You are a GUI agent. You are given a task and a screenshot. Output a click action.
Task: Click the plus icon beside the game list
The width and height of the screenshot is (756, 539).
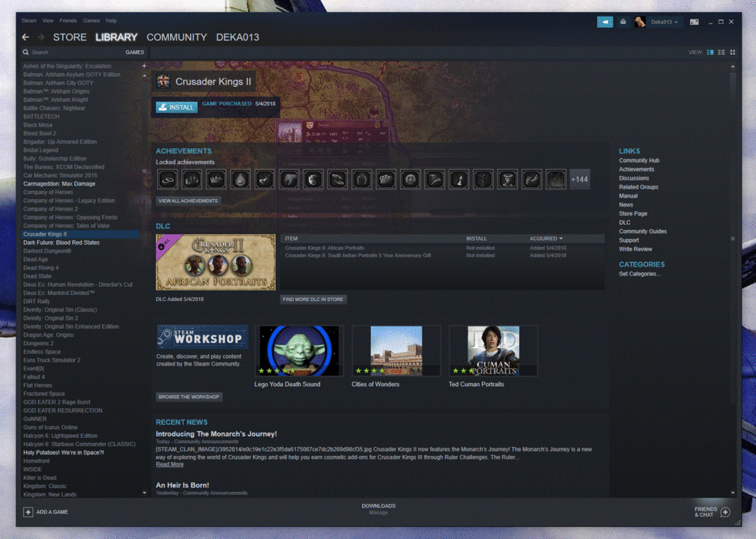tap(144, 66)
